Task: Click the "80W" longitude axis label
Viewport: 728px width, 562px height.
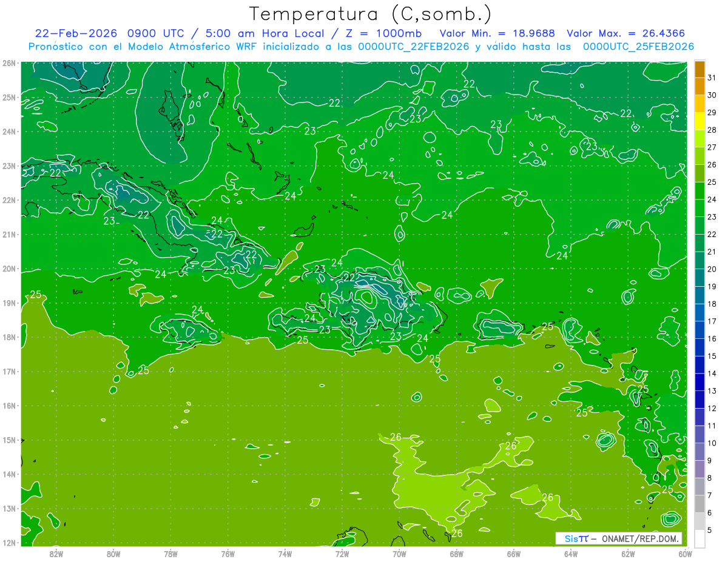Action: (x=113, y=553)
